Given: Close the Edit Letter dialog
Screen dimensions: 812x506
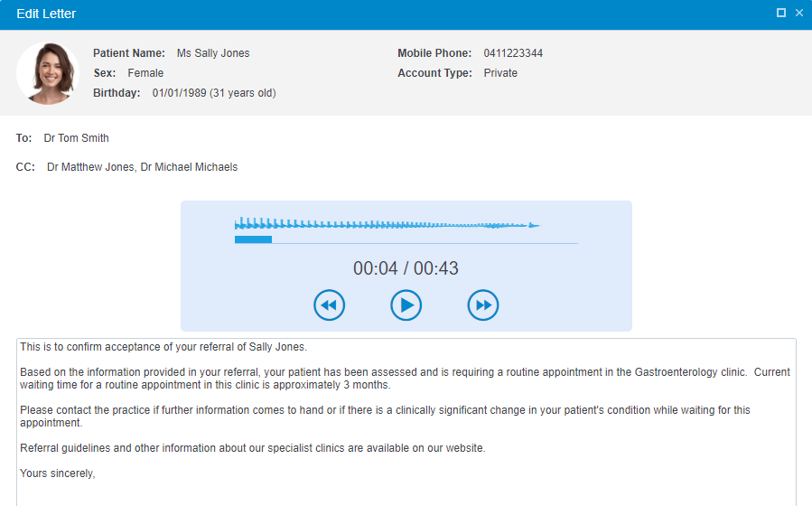Looking at the screenshot, I should 799,13.
